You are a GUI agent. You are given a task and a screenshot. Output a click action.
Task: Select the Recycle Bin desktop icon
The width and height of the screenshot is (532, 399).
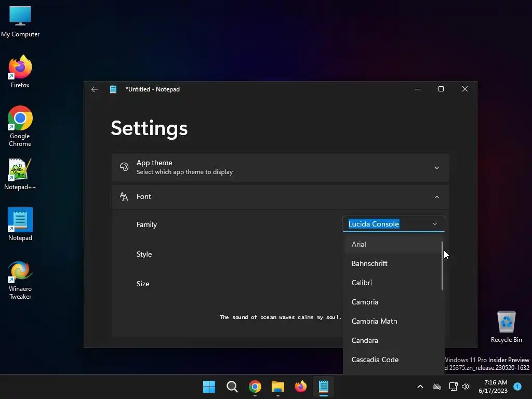click(x=506, y=327)
